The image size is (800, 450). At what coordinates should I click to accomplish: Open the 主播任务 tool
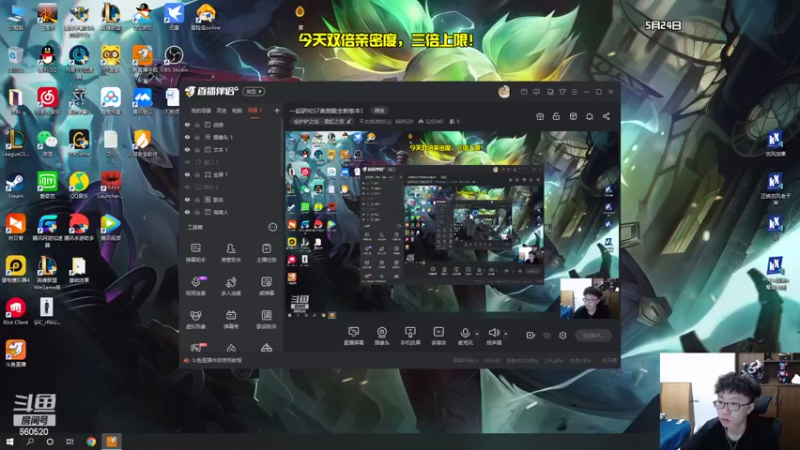[x=266, y=253]
